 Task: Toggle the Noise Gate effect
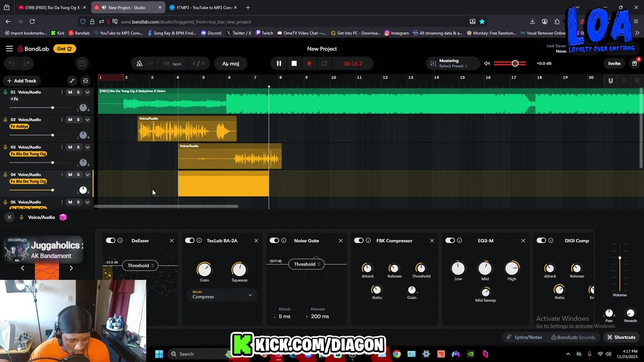pyautogui.click(x=274, y=240)
